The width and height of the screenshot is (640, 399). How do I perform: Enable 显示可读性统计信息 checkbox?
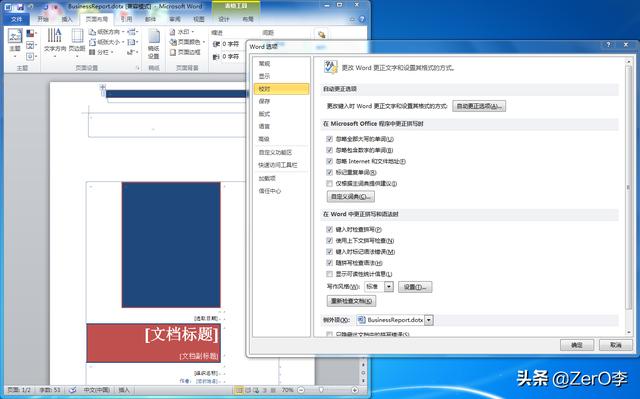click(x=329, y=274)
